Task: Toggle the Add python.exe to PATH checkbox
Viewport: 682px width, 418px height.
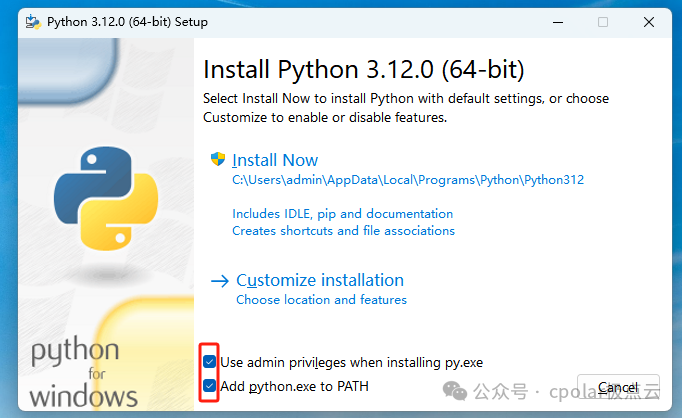Action: click(209, 386)
